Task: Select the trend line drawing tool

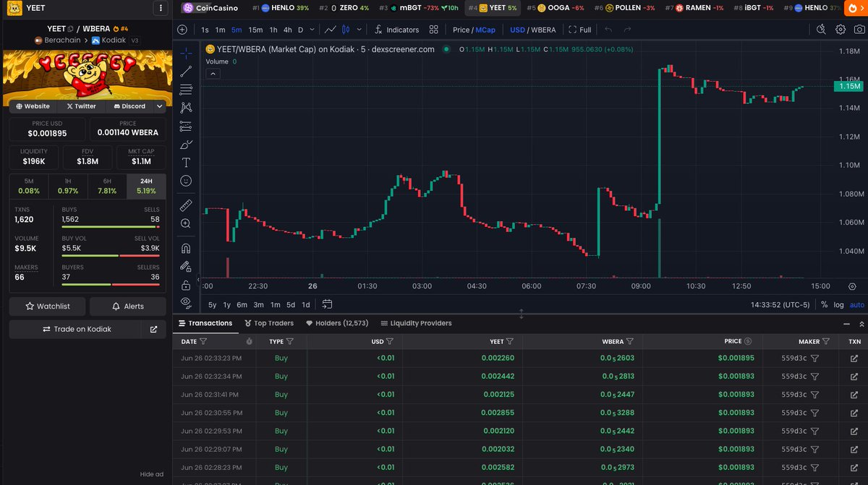Action: 186,71
